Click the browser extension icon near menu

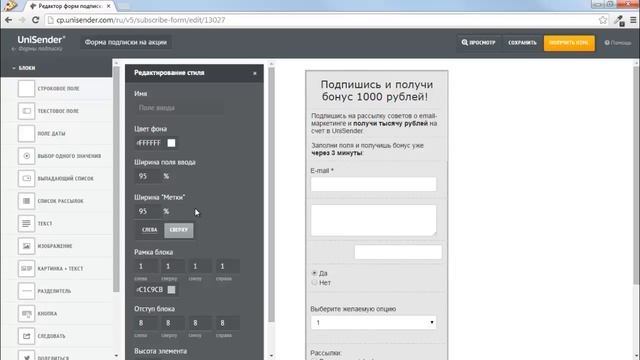click(x=619, y=20)
